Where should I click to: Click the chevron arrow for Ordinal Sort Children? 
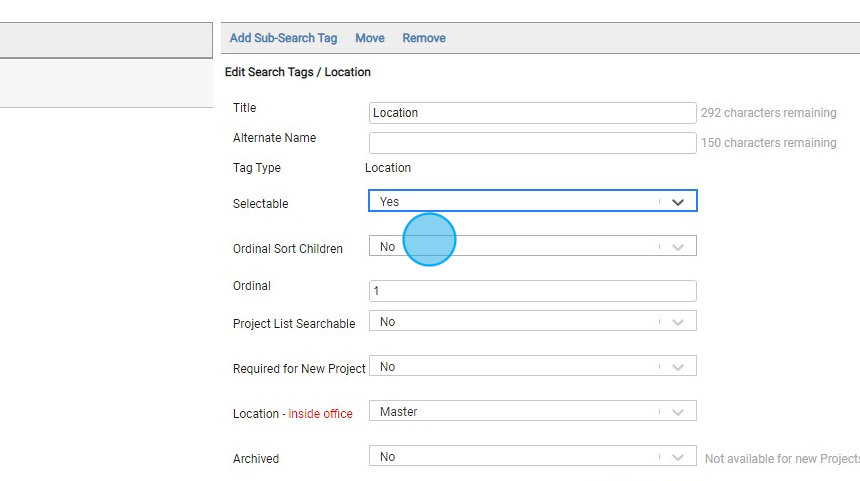coord(678,247)
